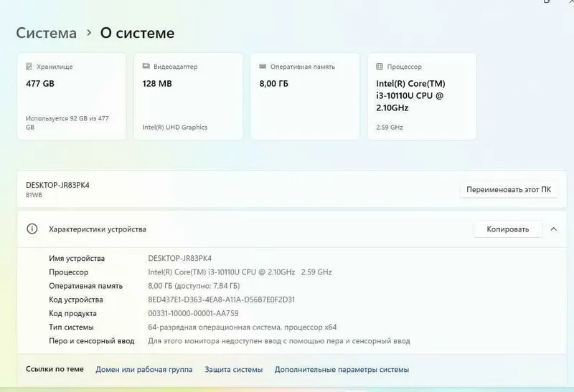
Task: Open Домен или рабочая группа link
Action: 144,369
